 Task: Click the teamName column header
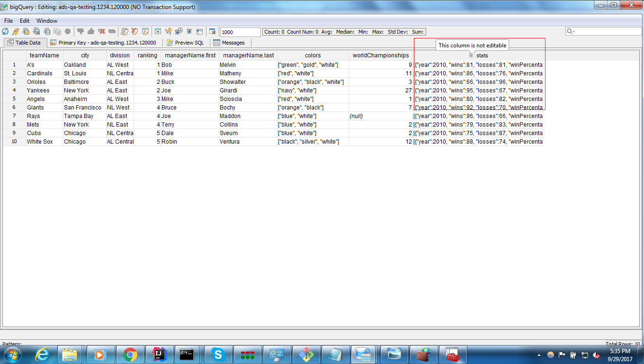pyautogui.click(x=44, y=55)
